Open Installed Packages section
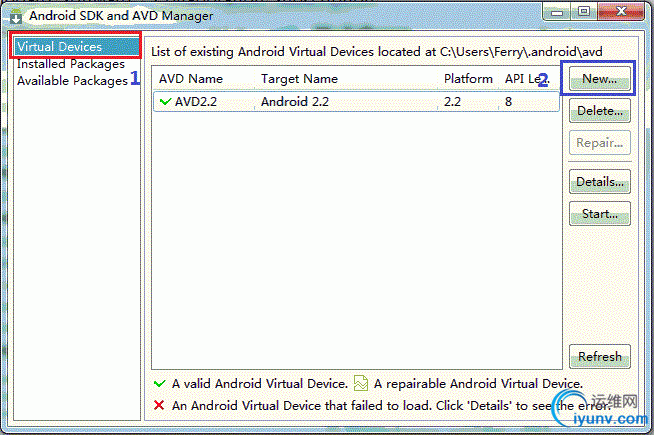654x435 pixels. tap(70, 64)
